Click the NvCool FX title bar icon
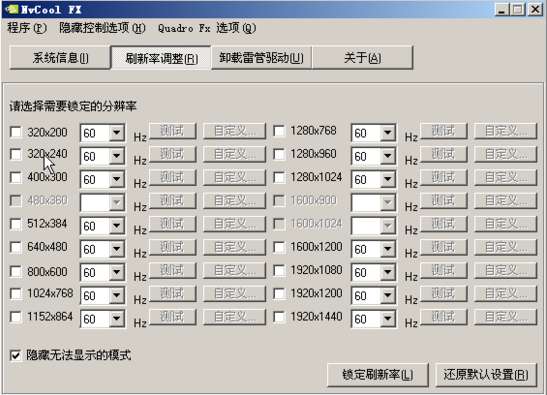The image size is (547, 395). tap(13, 9)
